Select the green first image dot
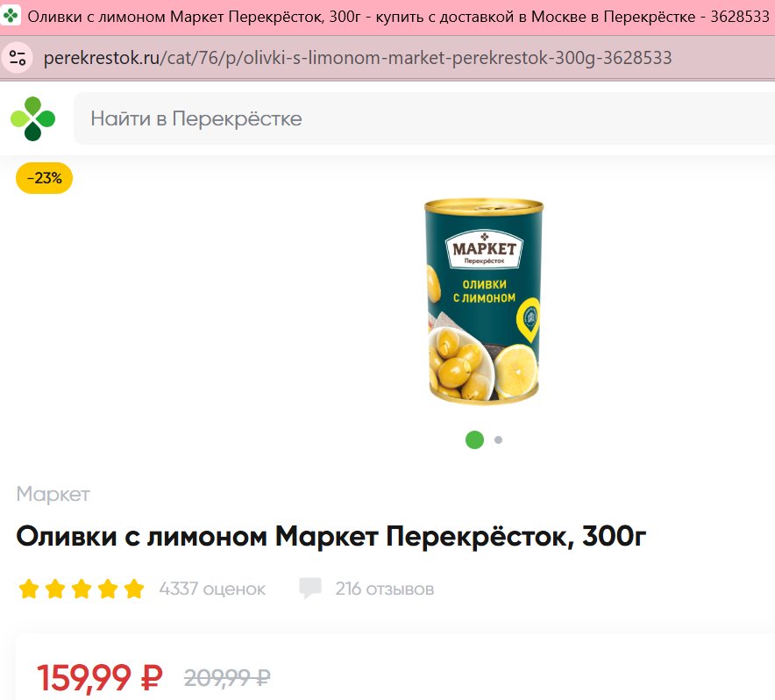 coord(474,439)
